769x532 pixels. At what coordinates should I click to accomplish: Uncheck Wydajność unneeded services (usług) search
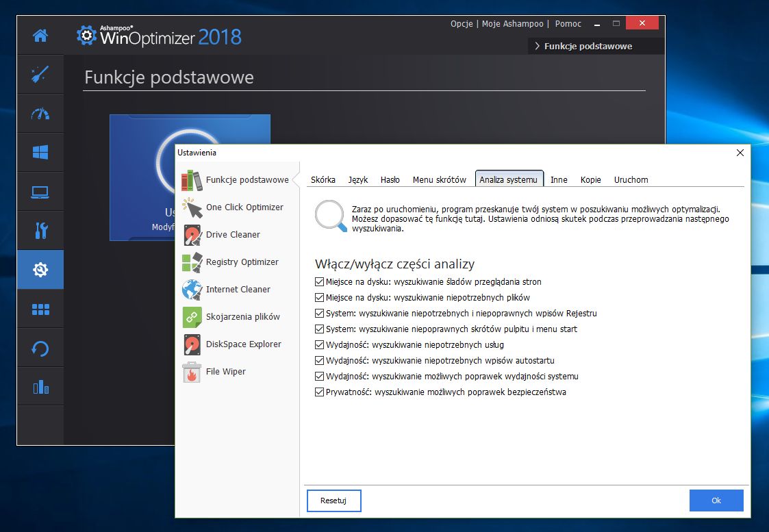319,344
